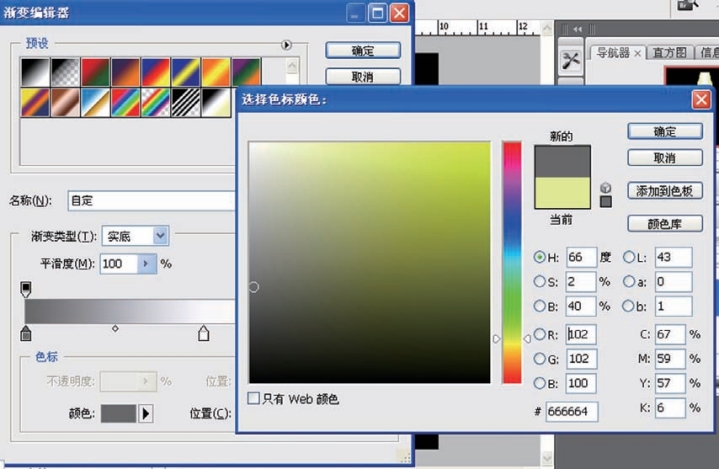Click the K black value field
The image size is (719, 469).
click(x=670, y=408)
